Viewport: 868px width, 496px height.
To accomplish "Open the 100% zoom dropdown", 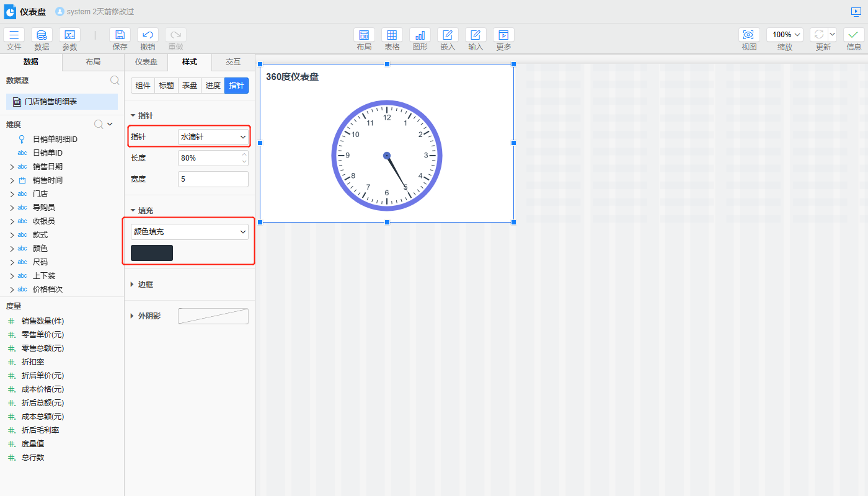I will click(x=785, y=35).
